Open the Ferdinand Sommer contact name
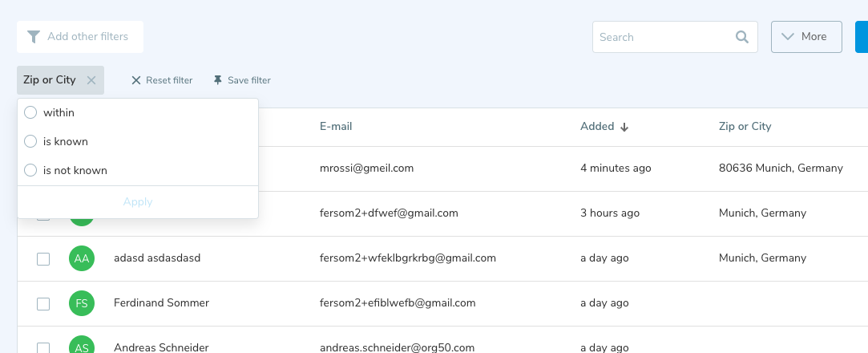 161,303
